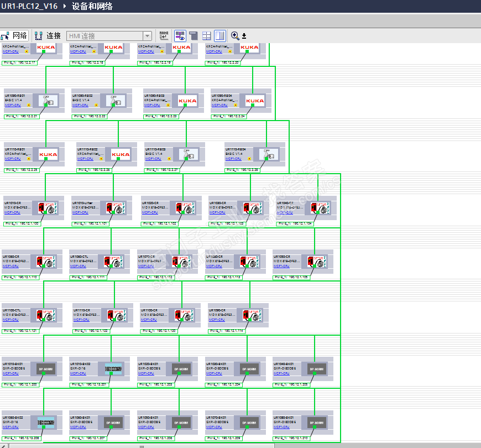Select drive icon of UR1040-CR device
481x448 pixels.
(320, 208)
